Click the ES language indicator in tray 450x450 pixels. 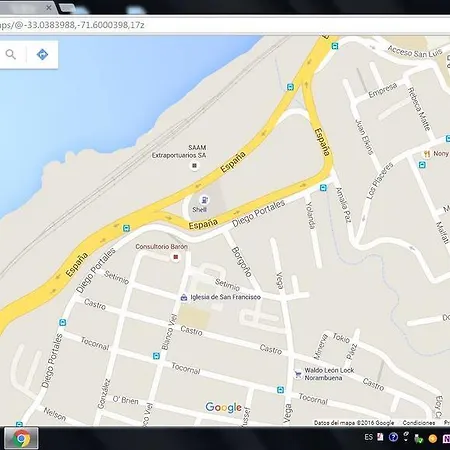pos(368,437)
